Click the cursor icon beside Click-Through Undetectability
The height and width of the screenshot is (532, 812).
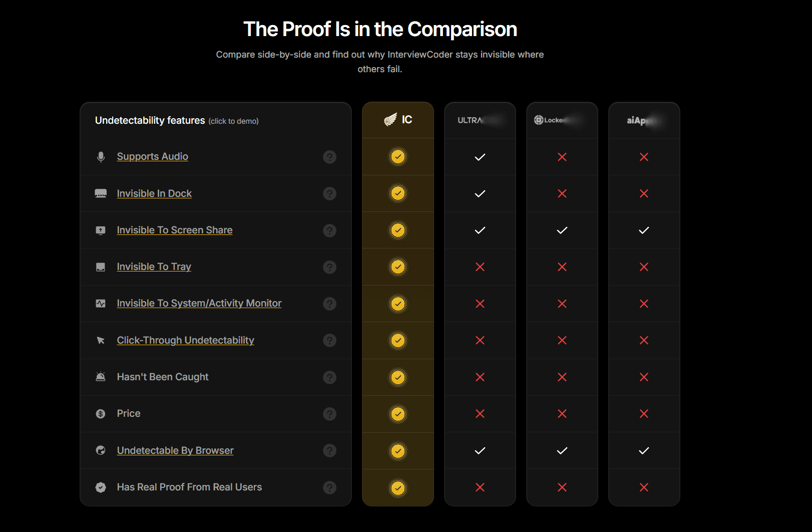click(101, 341)
